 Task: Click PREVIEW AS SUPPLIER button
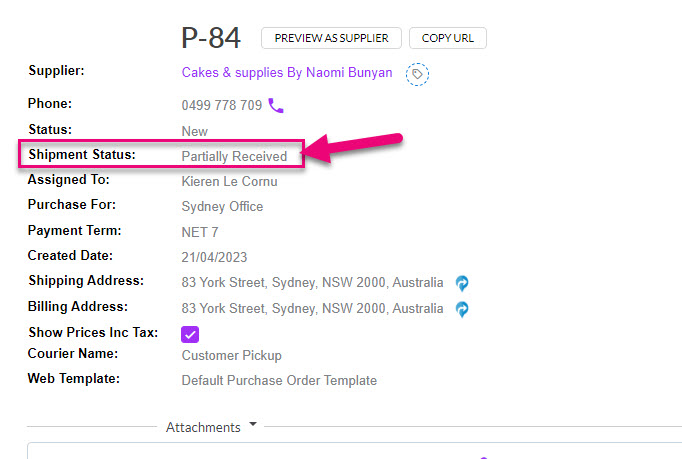[x=331, y=38]
